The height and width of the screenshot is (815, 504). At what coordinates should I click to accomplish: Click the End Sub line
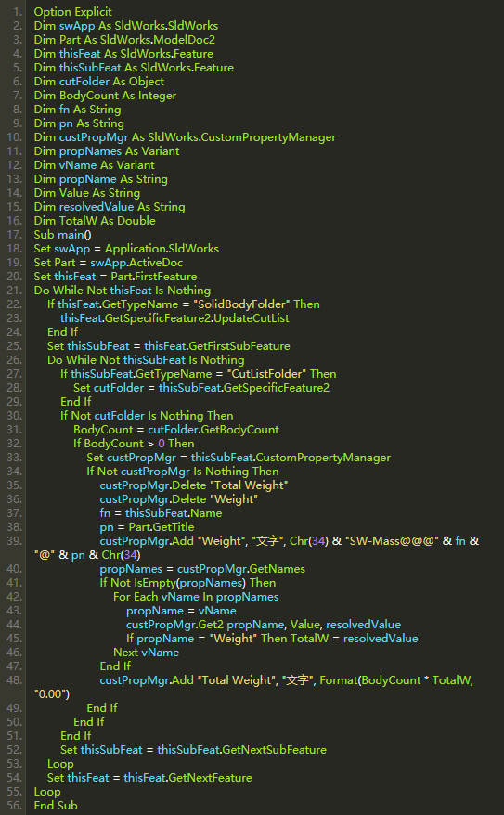(x=56, y=805)
